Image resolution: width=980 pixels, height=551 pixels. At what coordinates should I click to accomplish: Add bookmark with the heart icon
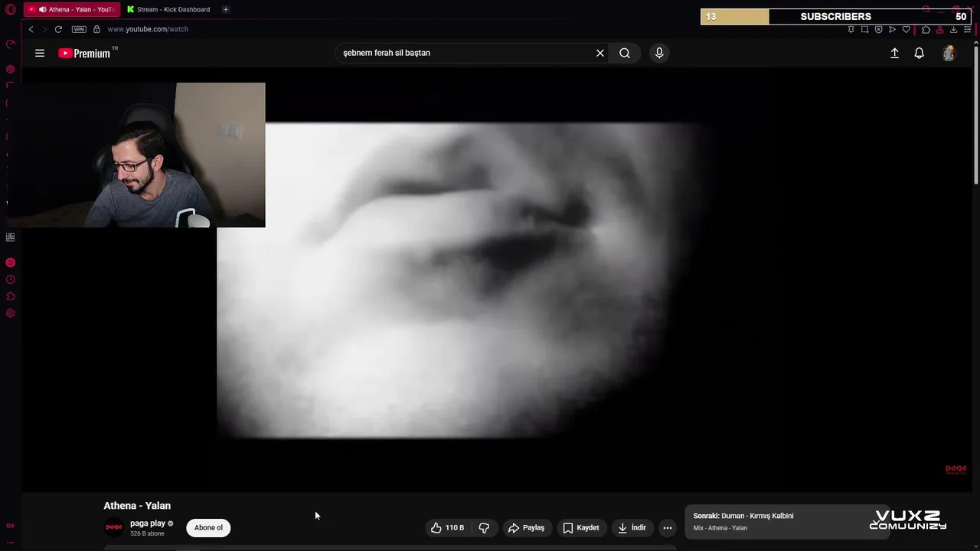[906, 29]
